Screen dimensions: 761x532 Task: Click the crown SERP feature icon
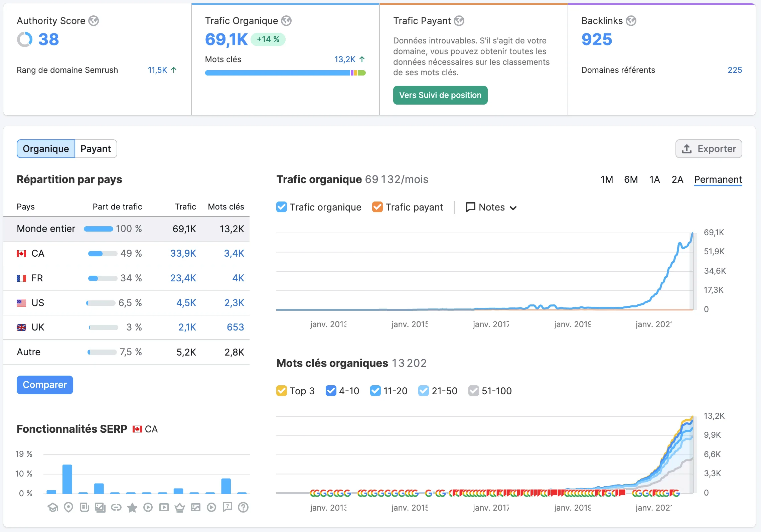(x=180, y=507)
